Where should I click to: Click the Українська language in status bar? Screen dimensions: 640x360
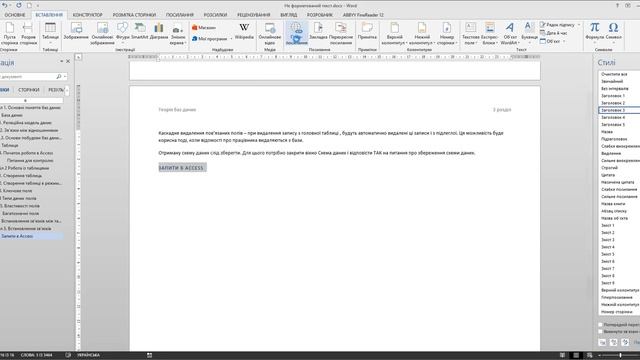coord(89,355)
